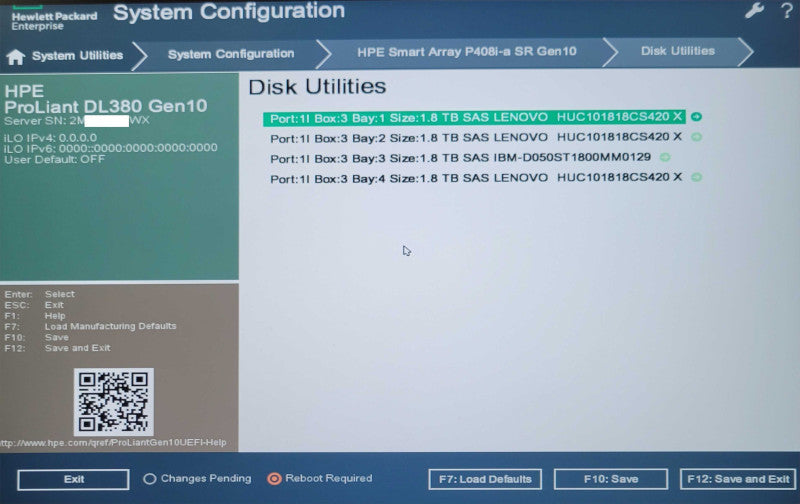Click the Reboot Required indicator
The width and height of the screenshot is (800, 504).
tap(320, 478)
